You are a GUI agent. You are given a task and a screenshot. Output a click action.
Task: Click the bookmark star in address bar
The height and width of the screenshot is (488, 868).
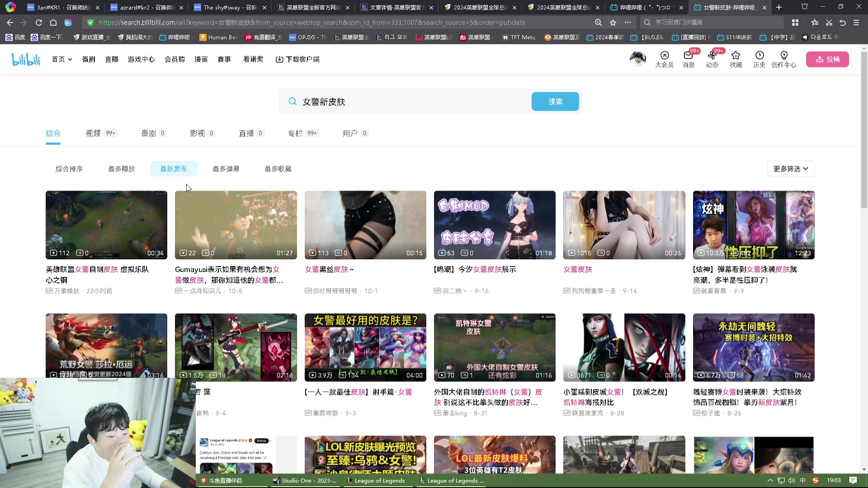[613, 22]
